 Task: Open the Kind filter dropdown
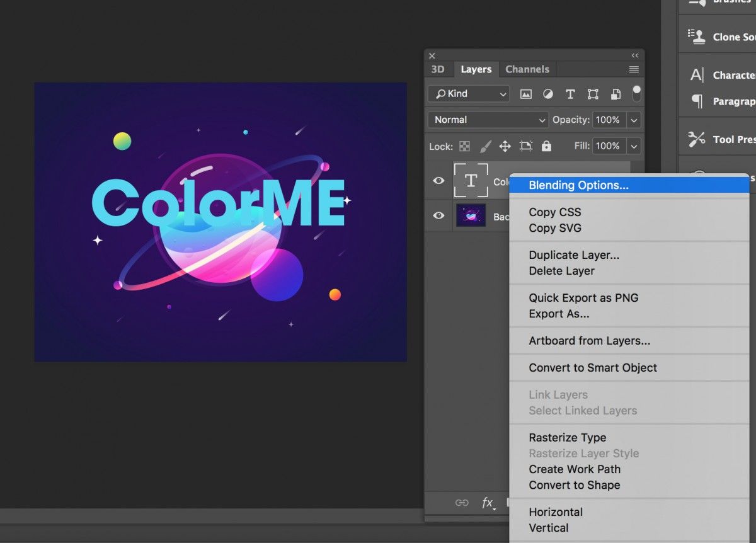468,94
